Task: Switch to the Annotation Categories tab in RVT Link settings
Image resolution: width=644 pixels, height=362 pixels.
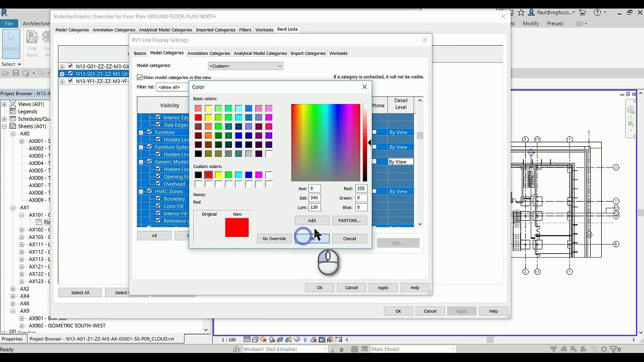Action: click(208, 53)
